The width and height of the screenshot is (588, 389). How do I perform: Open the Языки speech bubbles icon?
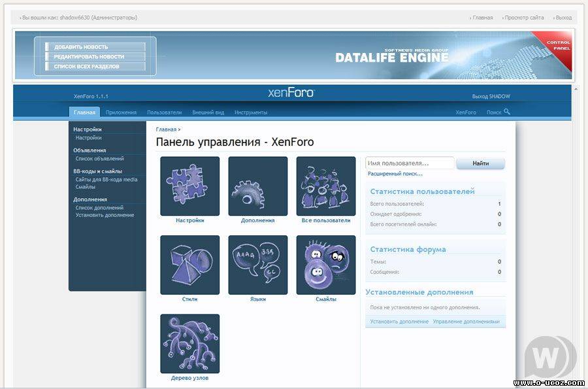[258, 265]
